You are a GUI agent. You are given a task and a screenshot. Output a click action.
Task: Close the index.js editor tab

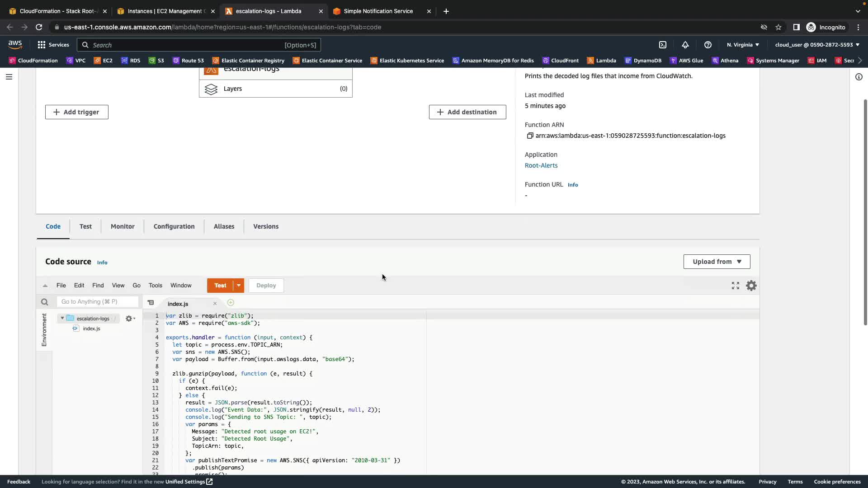[215, 304]
